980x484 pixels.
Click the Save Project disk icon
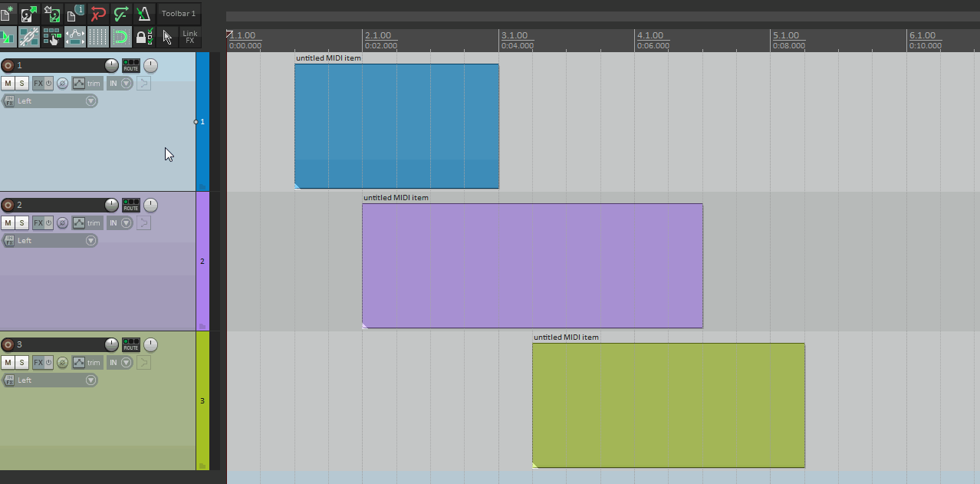[52, 14]
